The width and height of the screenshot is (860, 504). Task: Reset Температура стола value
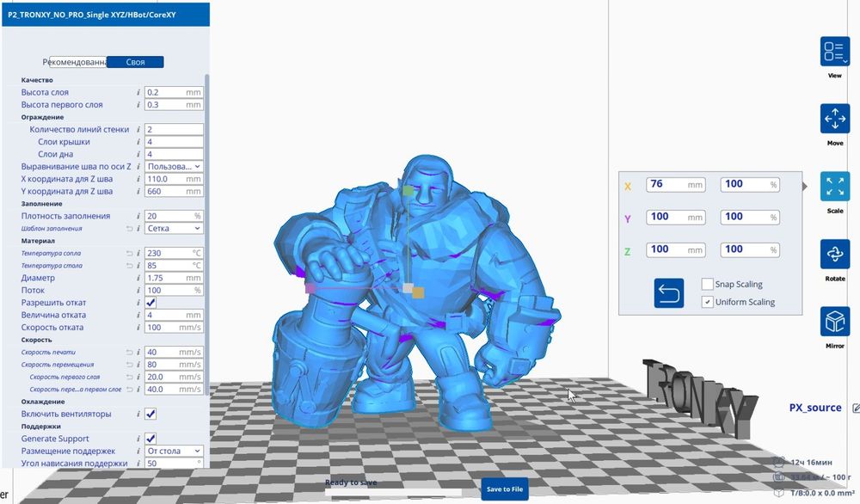pyautogui.click(x=130, y=266)
